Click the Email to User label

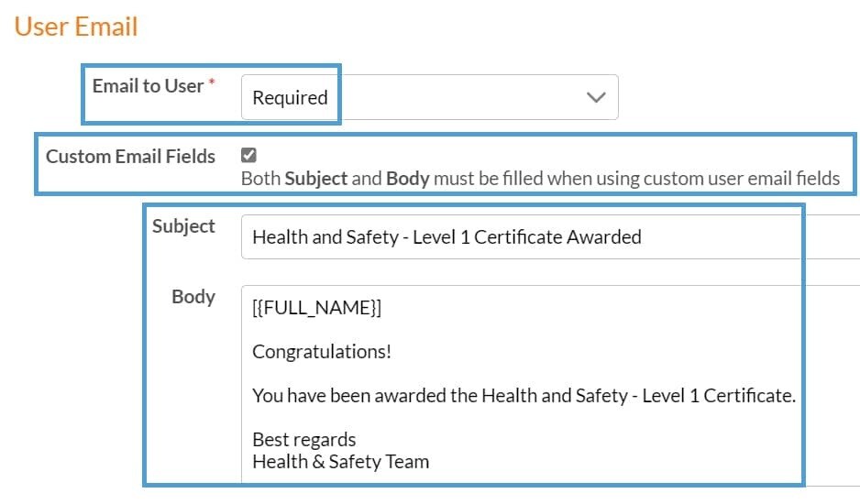tap(148, 86)
